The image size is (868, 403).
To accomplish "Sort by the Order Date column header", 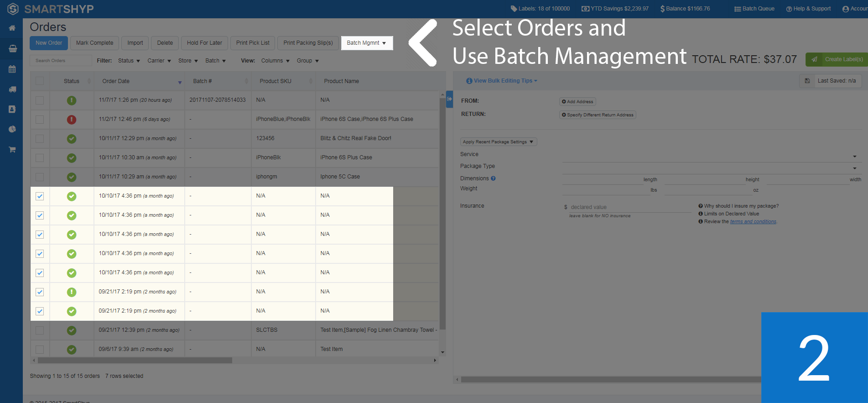I will [139, 81].
